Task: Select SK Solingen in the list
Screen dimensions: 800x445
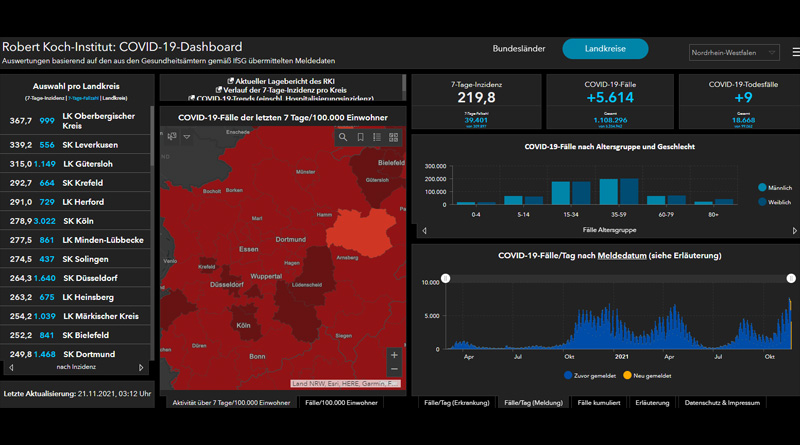Action: pos(75,259)
